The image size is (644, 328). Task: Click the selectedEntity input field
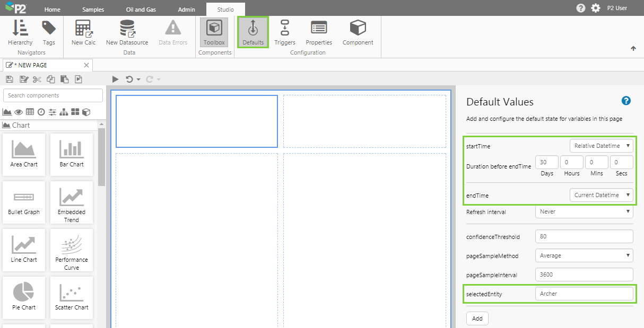584,294
